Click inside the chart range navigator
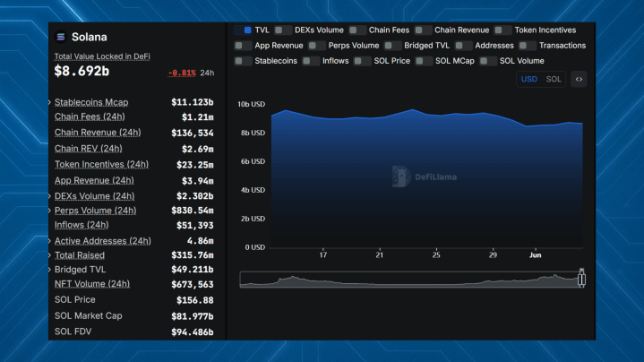 click(x=411, y=280)
